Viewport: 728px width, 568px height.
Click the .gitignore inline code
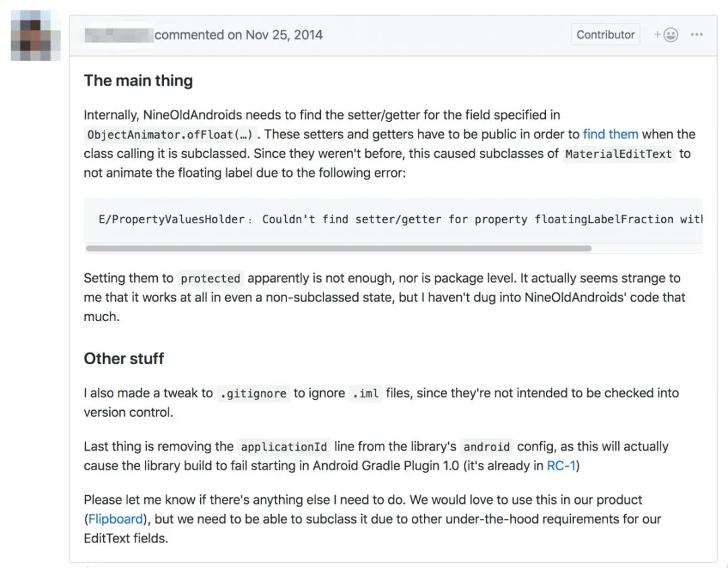tap(253, 394)
